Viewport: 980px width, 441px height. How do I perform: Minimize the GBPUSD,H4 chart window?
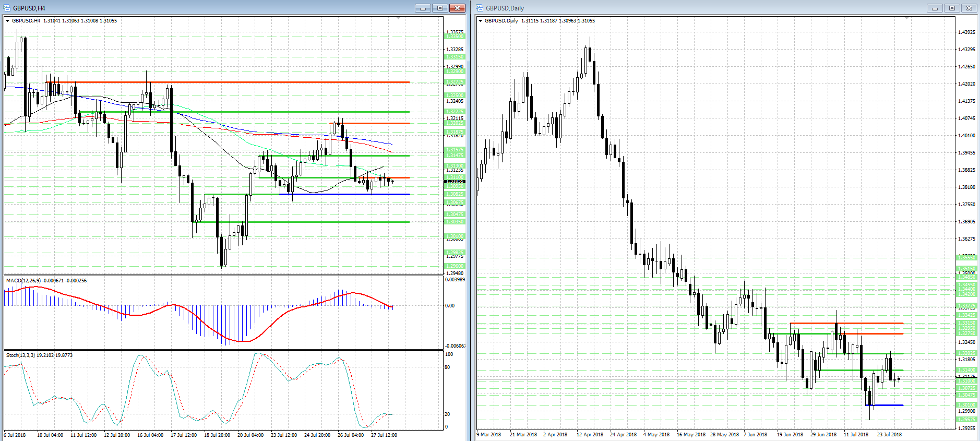click(x=423, y=8)
